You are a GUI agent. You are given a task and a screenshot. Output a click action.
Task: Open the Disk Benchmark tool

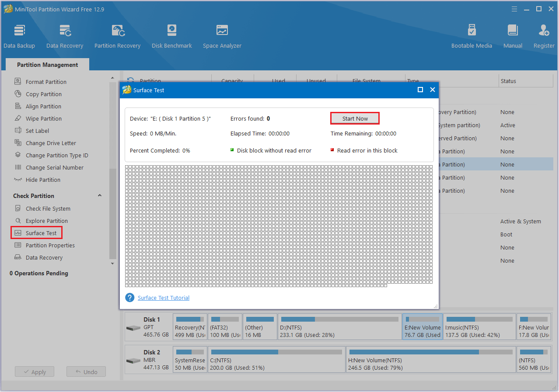pos(172,36)
